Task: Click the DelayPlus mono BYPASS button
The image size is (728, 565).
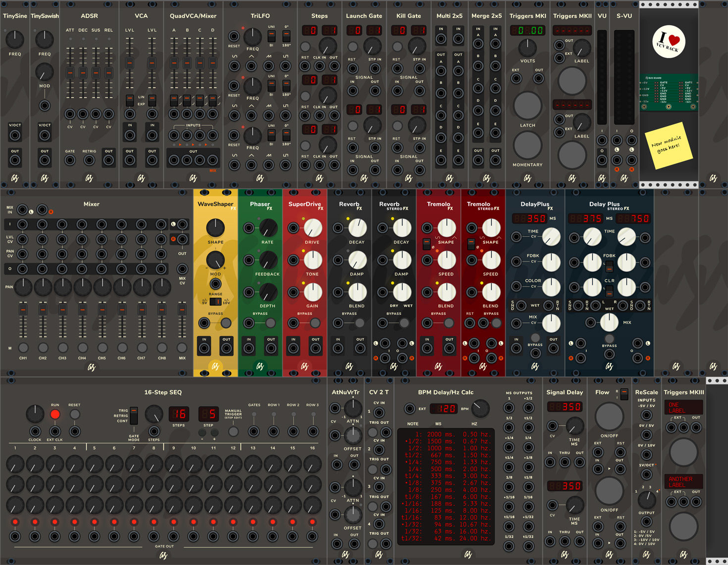Action: click(x=535, y=337)
